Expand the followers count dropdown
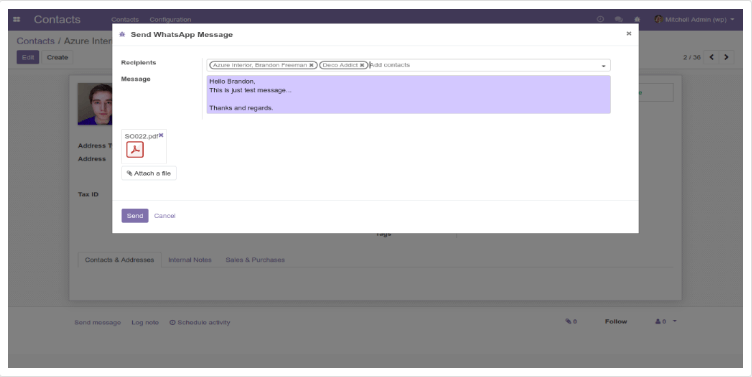The width and height of the screenshot is (752, 377). click(x=674, y=321)
